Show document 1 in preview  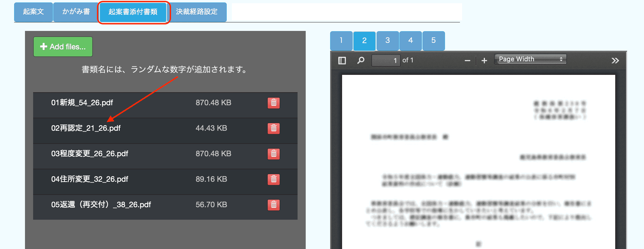[x=341, y=41]
